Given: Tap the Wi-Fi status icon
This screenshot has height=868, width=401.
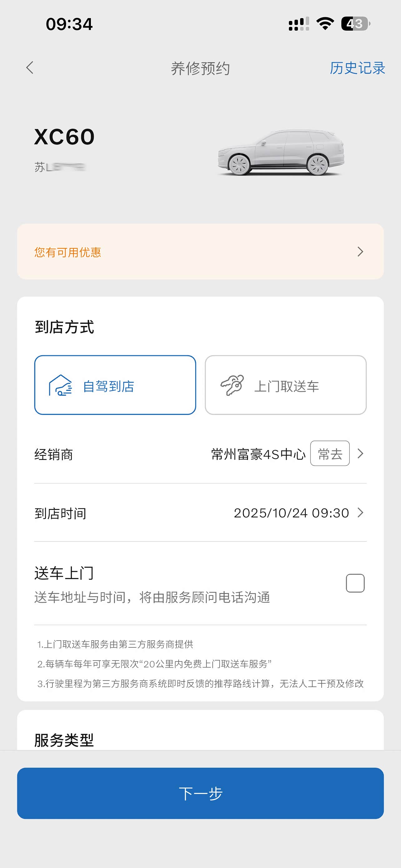Looking at the screenshot, I should (325, 23).
